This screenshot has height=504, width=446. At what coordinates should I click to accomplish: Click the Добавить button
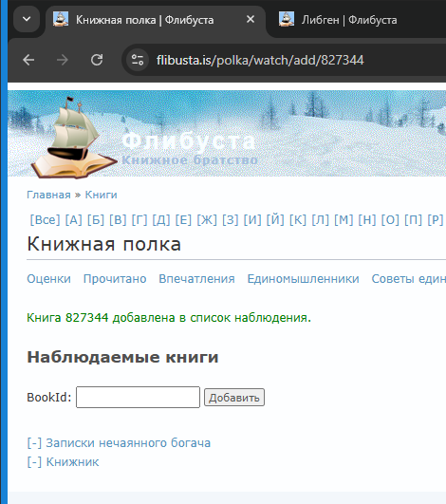[234, 398]
